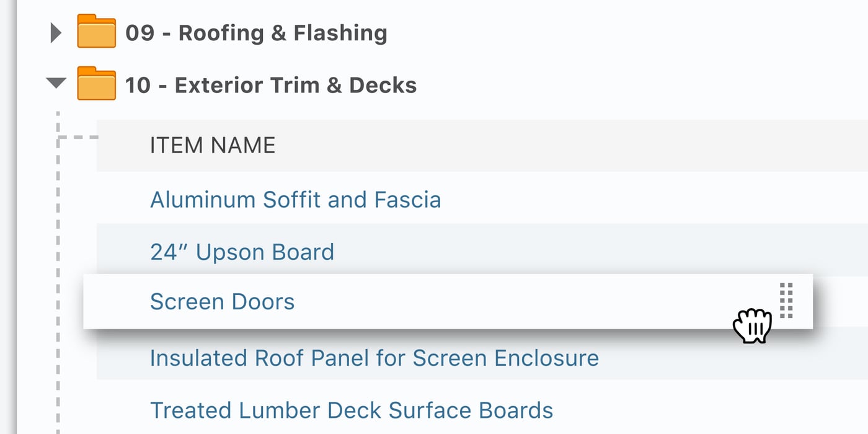Open the Screen Doors item
Screen dimensions: 868x434
(222, 301)
